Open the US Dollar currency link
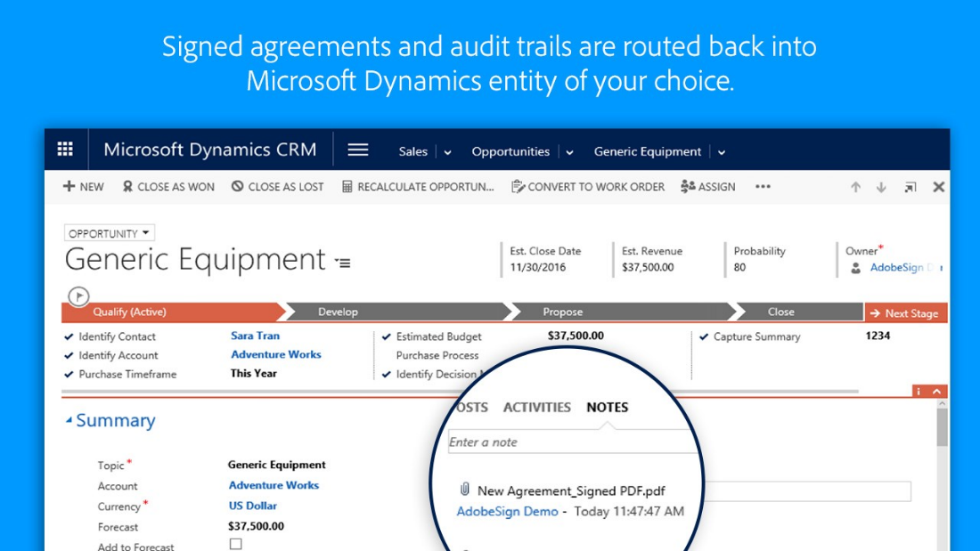Image resolution: width=980 pixels, height=551 pixels. tap(252, 506)
